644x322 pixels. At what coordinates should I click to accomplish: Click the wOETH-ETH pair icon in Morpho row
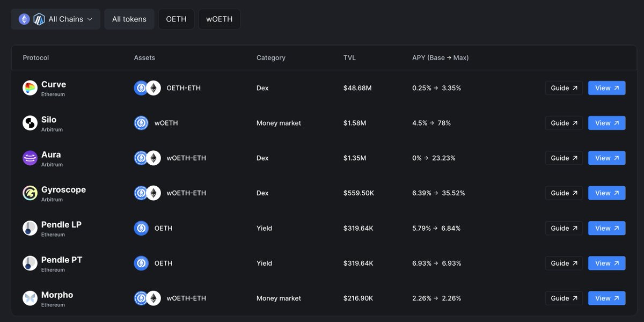click(147, 298)
